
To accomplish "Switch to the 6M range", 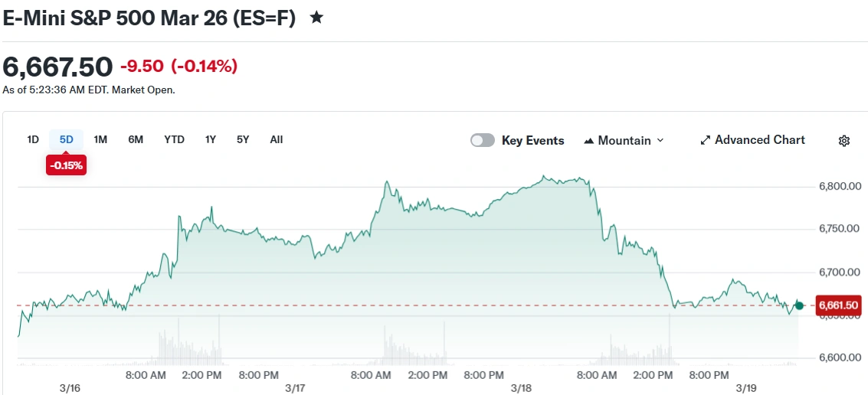I will [x=136, y=139].
